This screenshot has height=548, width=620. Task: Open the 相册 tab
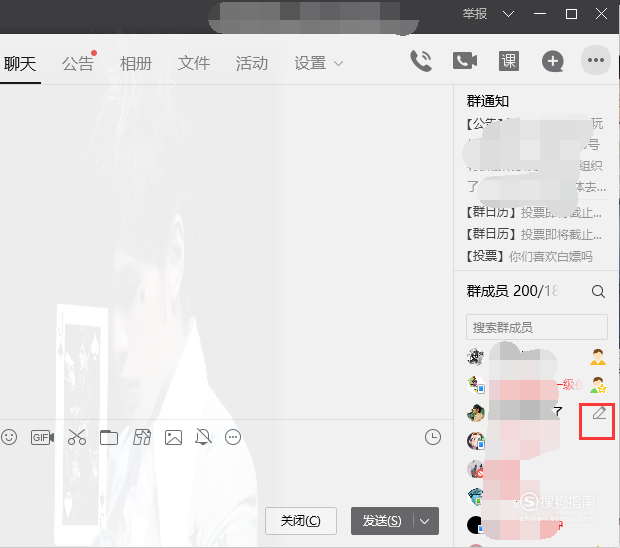pyautogui.click(x=136, y=63)
